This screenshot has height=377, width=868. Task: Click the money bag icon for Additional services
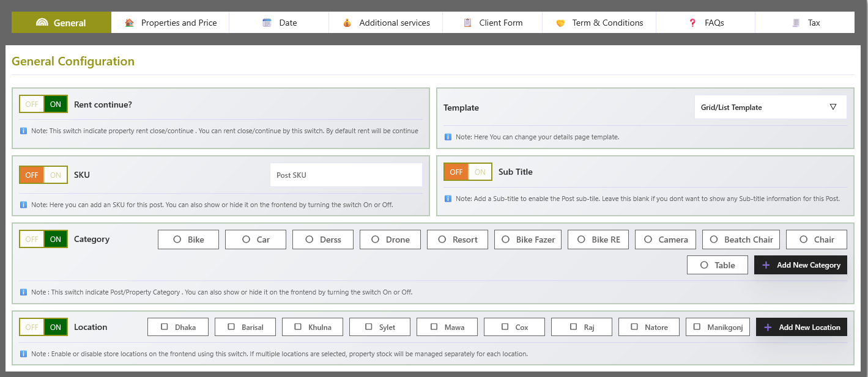(x=347, y=23)
